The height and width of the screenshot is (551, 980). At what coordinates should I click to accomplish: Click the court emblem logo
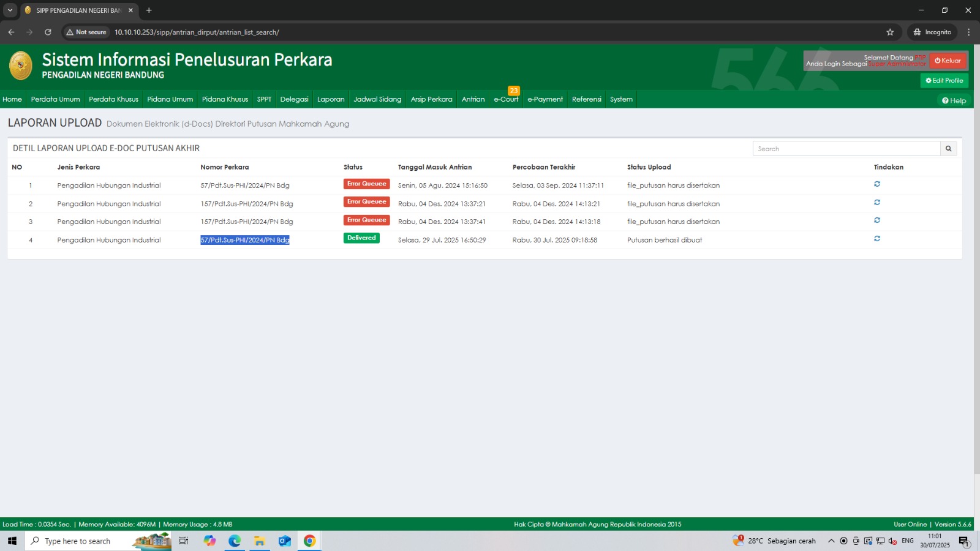point(21,66)
